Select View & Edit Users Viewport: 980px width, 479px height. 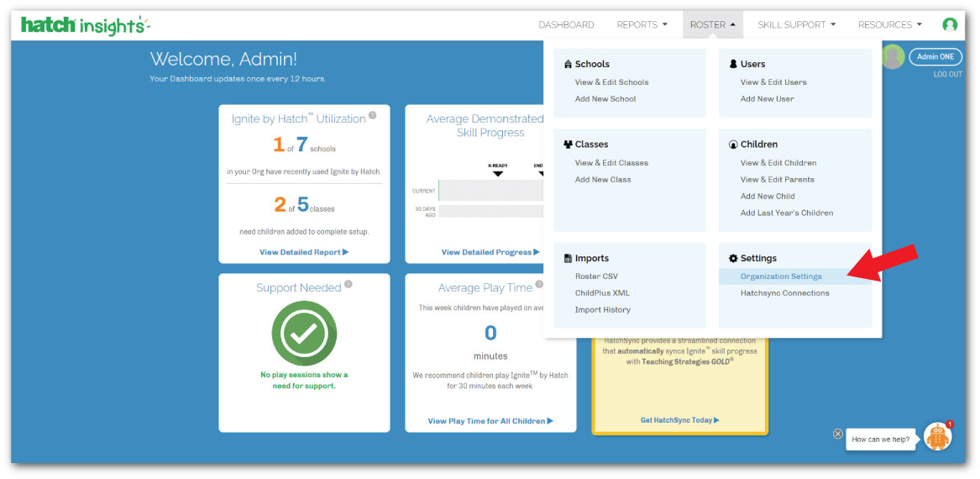[x=773, y=82]
